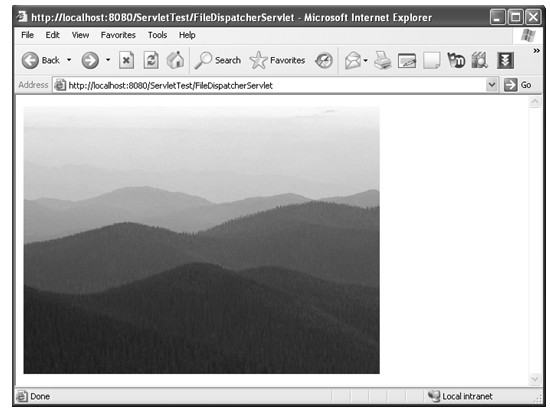Viewport: 550px width, 411px height.
Task: Show more toolbar buttons via the chevron
Action: pyautogui.click(x=536, y=51)
